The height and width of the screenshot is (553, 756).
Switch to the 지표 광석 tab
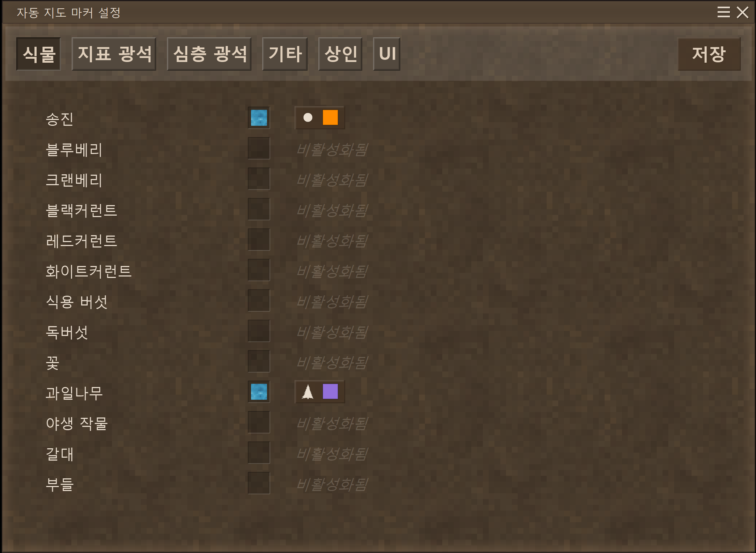click(114, 54)
